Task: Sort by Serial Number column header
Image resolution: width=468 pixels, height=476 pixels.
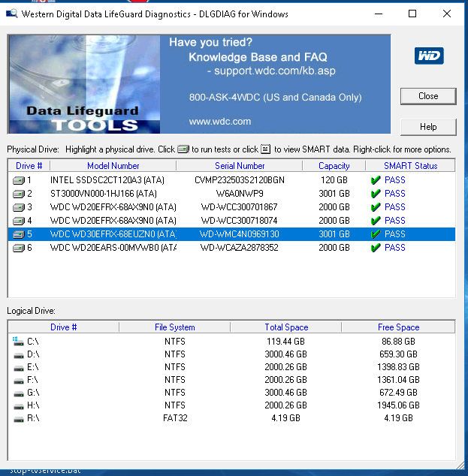Action: pyautogui.click(x=240, y=166)
